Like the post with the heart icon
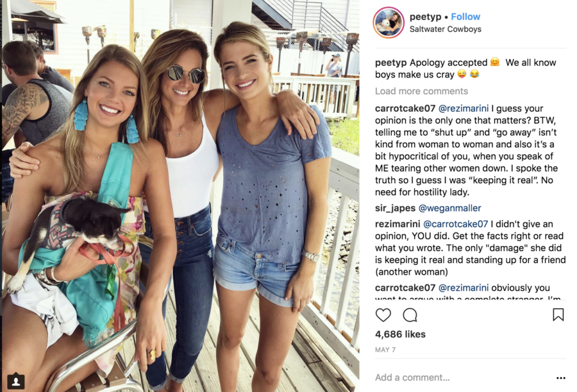The image size is (577, 392). [383, 315]
